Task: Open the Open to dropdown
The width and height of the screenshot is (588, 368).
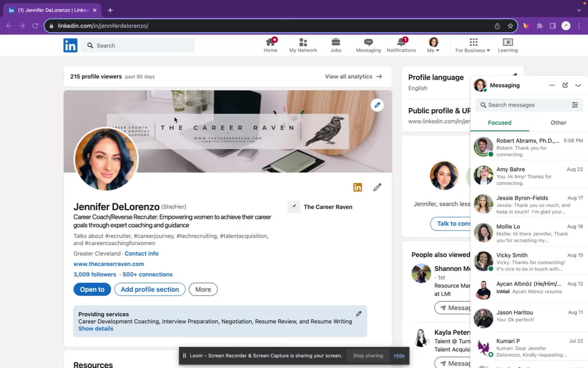Action: pyautogui.click(x=92, y=289)
